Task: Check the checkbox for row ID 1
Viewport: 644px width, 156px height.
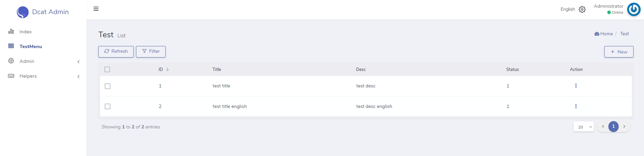Action: click(x=107, y=86)
